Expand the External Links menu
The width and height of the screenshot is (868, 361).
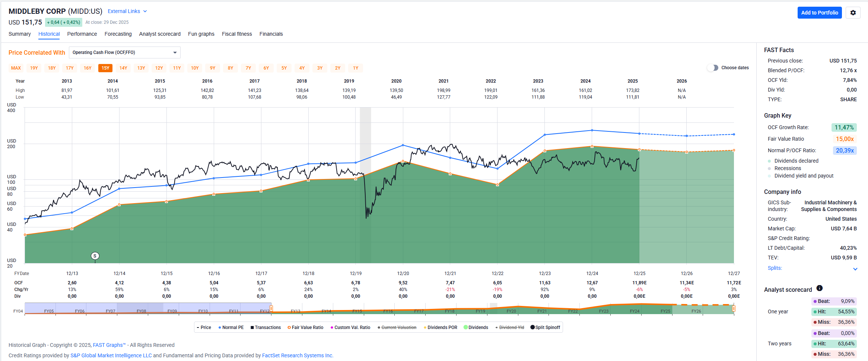coord(127,11)
